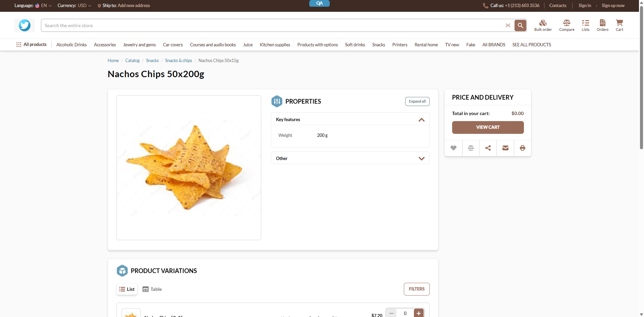Click the VIEW CART button
Image resolution: width=644 pixels, height=317 pixels.
tap(488, 127)
